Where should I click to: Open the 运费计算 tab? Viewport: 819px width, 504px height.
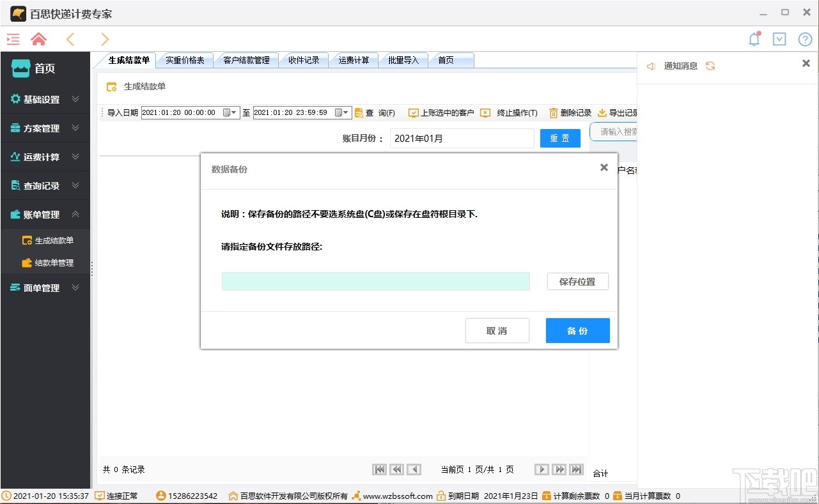click(x=354, y=59)
